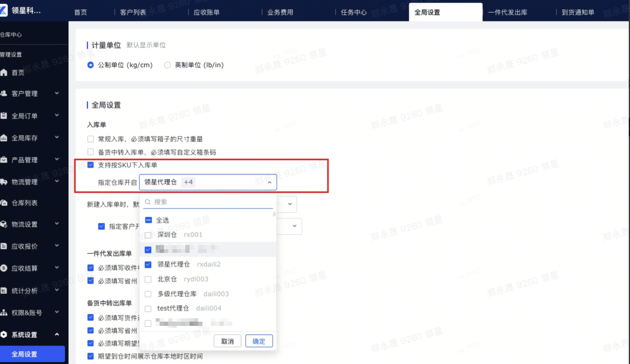Click the 确定 confirm button
Screen dimensions: 630x364
pos(259,341)
